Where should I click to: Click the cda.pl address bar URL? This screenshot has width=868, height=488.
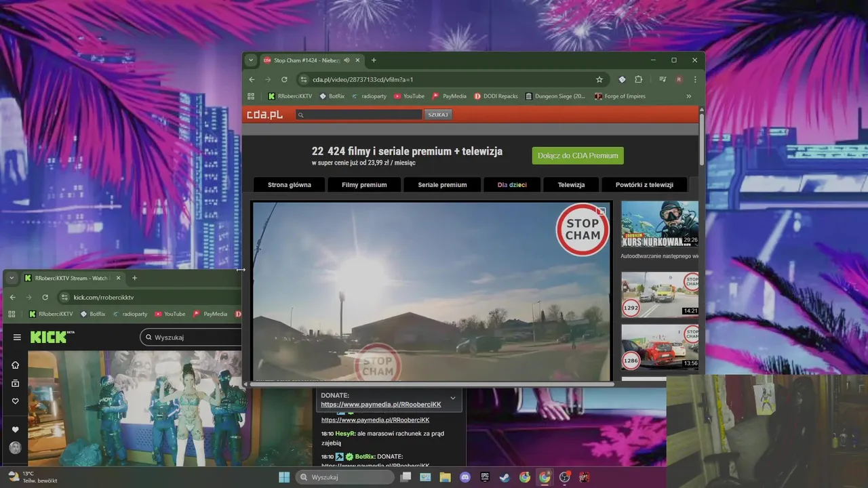(363, 79)
